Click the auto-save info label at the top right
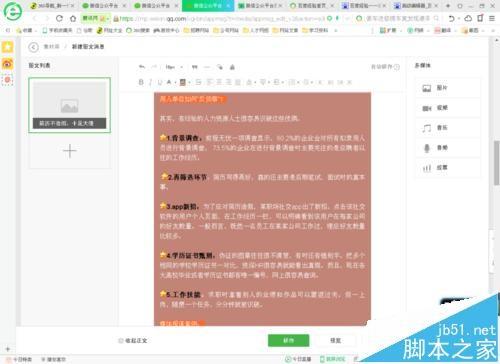 pyautogui.click(x=385, y=67)
